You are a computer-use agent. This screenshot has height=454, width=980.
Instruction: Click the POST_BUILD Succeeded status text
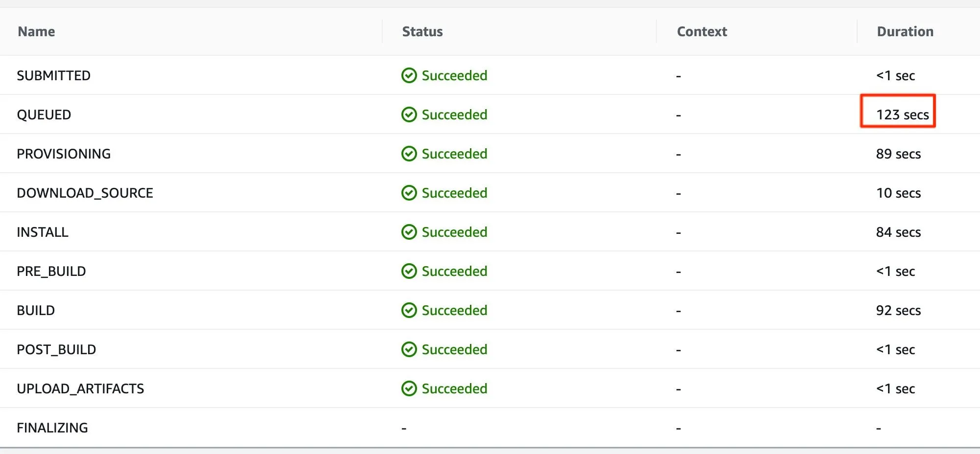pyautogui.click(x=454, y=350)
